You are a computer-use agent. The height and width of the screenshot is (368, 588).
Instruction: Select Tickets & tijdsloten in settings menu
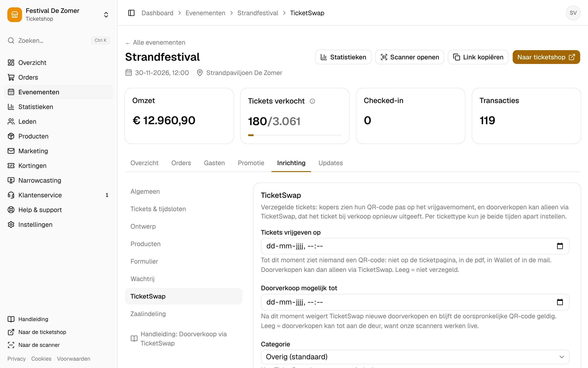[x=184, y=209]
